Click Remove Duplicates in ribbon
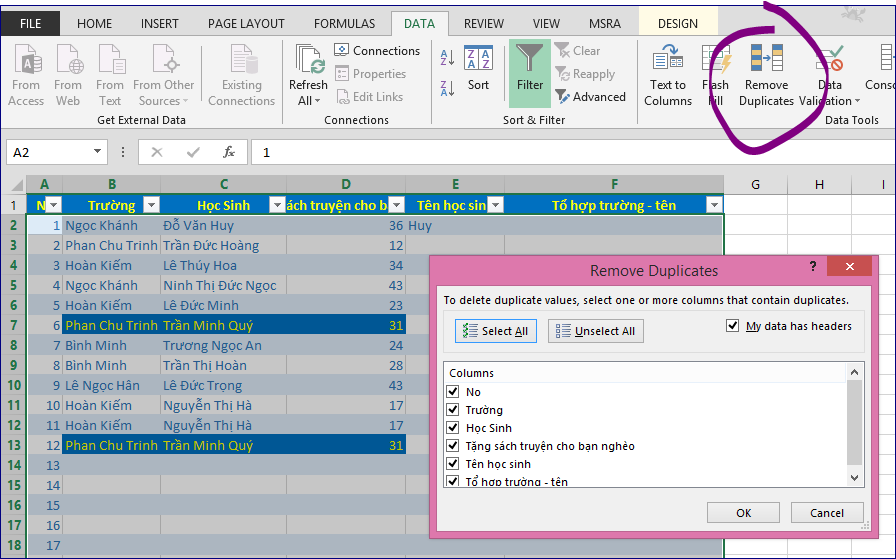 766,75
